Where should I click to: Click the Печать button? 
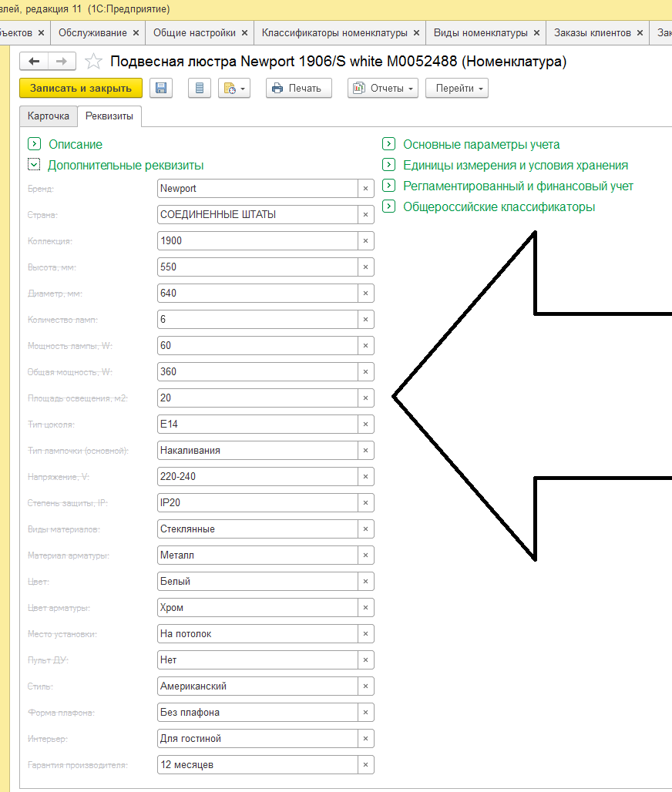click(298, 89)
